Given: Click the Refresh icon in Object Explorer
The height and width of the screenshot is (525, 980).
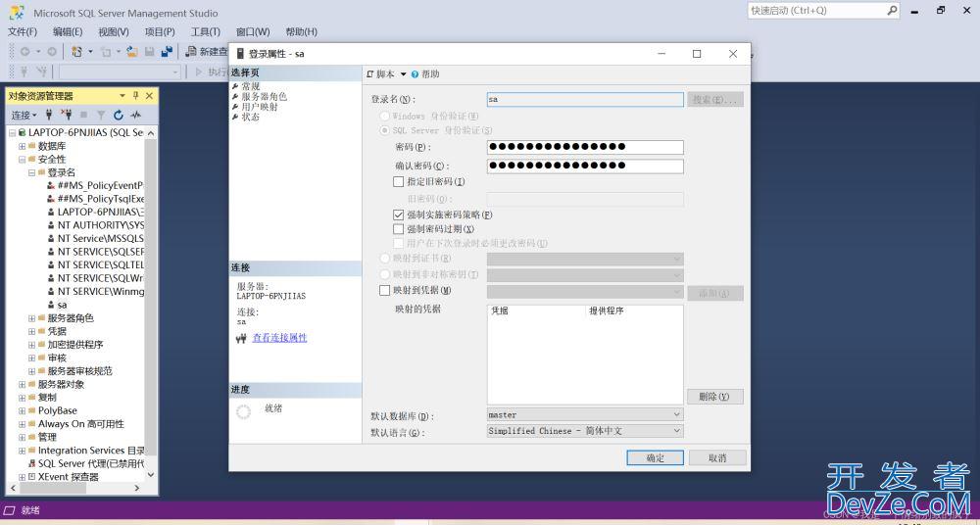Looking at the screenshot, I should click(119, 115).
